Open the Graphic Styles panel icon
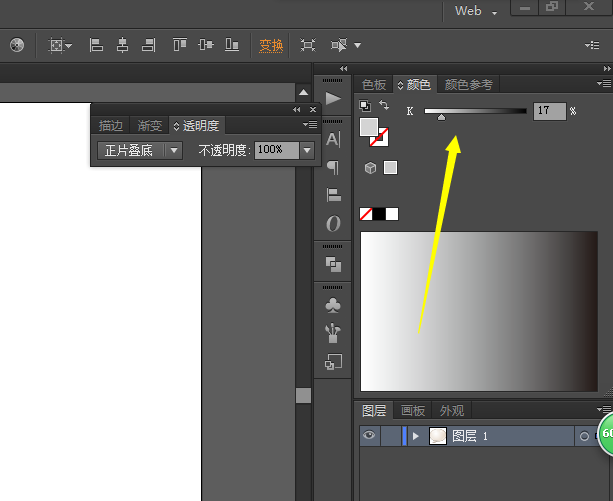Image resolution: width=613 pixels, height=501 pixels. tap(333, 362)
